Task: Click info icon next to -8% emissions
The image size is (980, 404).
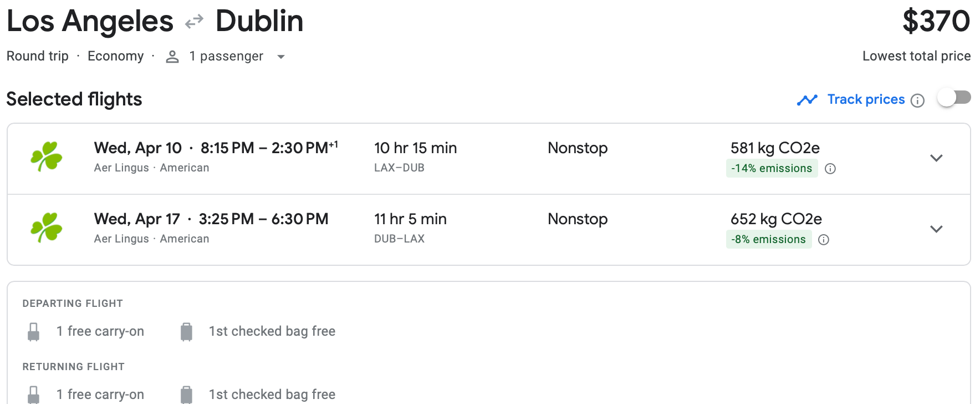Action: [x=824, y=240]
